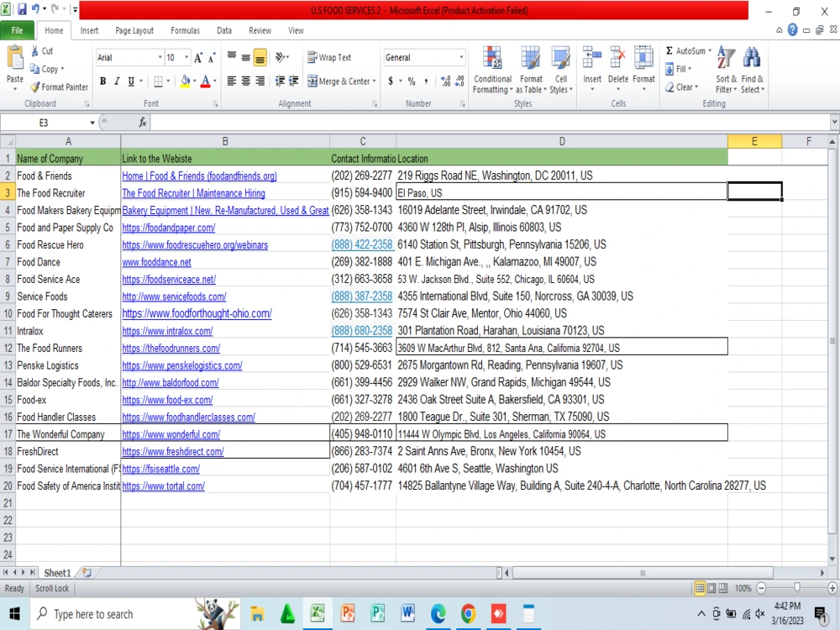
Task: Click the zoom slider handle
Action: 797,588
